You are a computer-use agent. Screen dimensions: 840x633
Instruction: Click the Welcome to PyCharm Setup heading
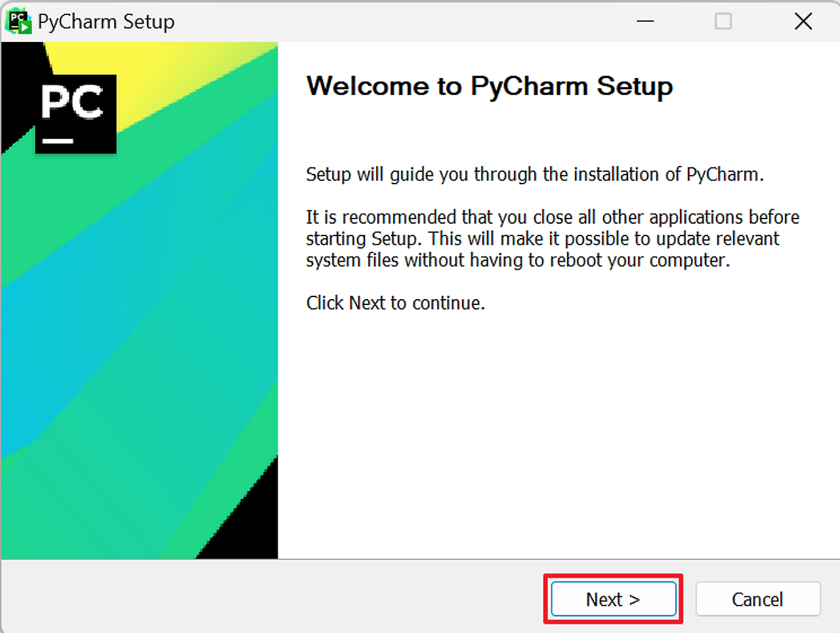coord(489,86)
